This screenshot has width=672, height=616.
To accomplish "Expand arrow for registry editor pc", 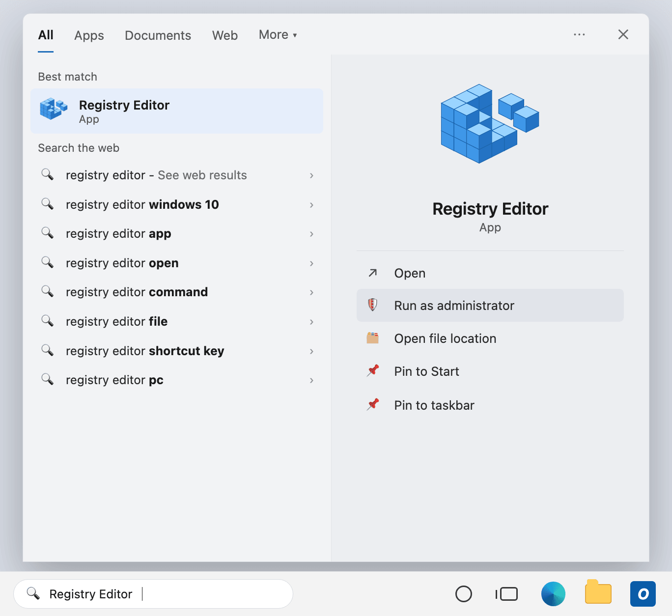I will click(x=311, y=380).
